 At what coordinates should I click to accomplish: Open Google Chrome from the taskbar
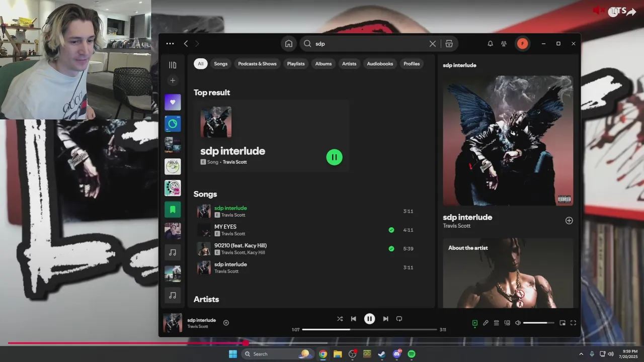click(x=323, y=354)
